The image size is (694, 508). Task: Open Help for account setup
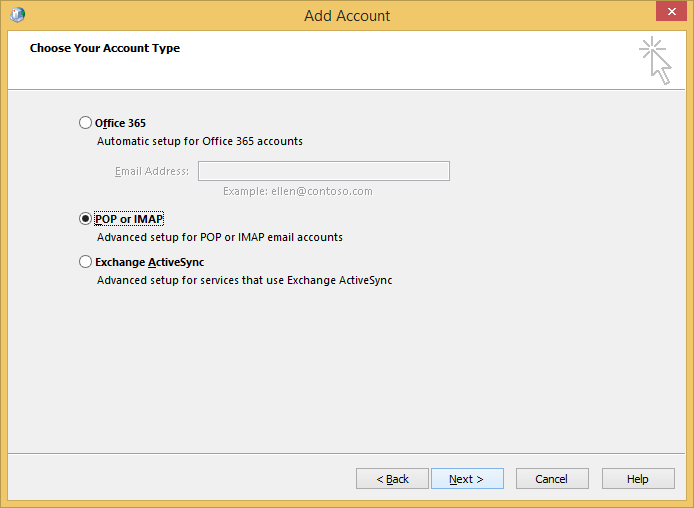point(638,479)
